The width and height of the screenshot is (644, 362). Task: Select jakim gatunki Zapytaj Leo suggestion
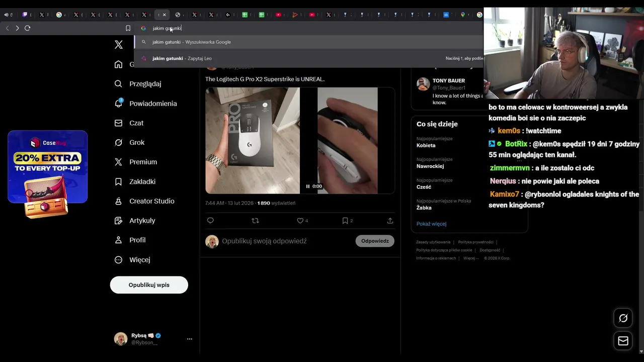pyautogui.click(x=309, y=58)
